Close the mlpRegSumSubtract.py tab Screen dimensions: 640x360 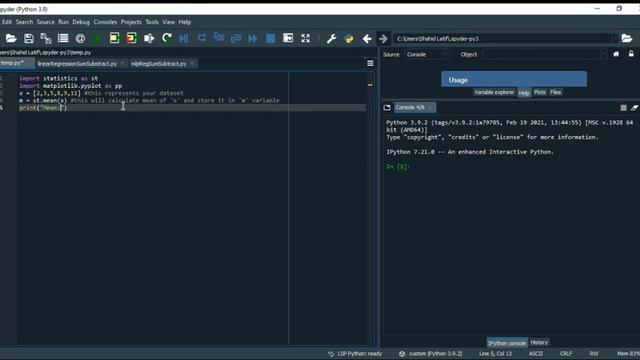[192, 64]
